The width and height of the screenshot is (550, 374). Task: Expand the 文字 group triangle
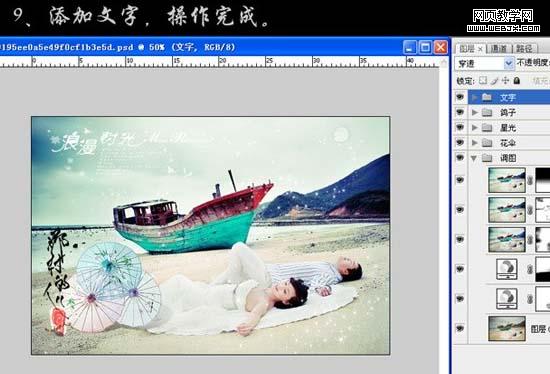point(475,97)
